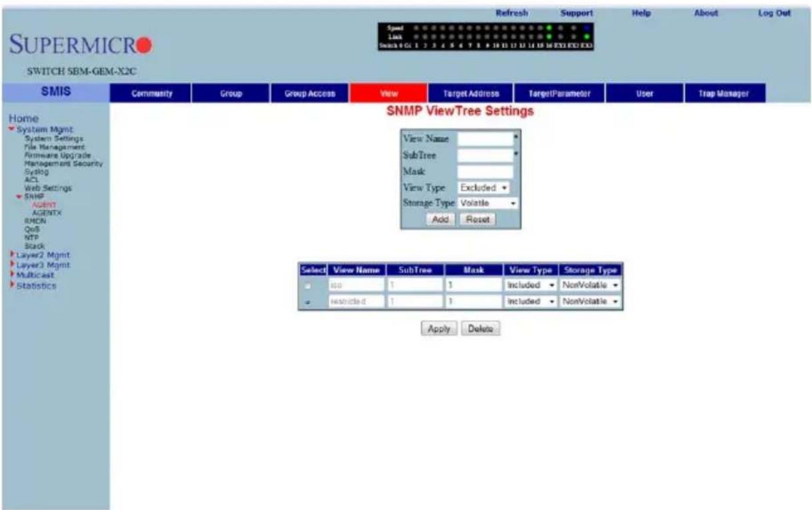Click the Apply button
The height and width of the screenshot is (510, 812).
click(439, 329)
